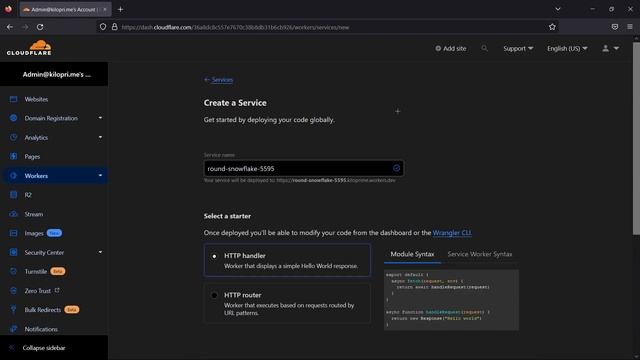Screen dimensions: 640x360
Task: Select the HTTP handler starter
Action: pos(287,260)
